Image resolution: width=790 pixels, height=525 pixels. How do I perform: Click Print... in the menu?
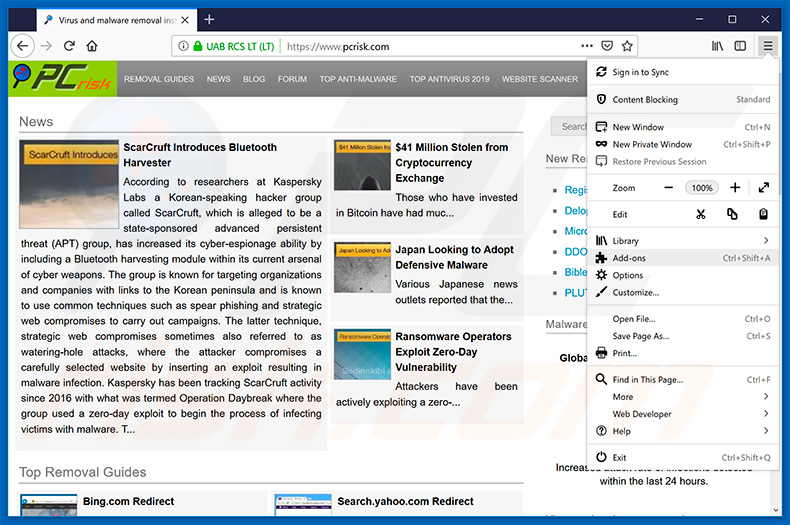[x=683, y=353]
